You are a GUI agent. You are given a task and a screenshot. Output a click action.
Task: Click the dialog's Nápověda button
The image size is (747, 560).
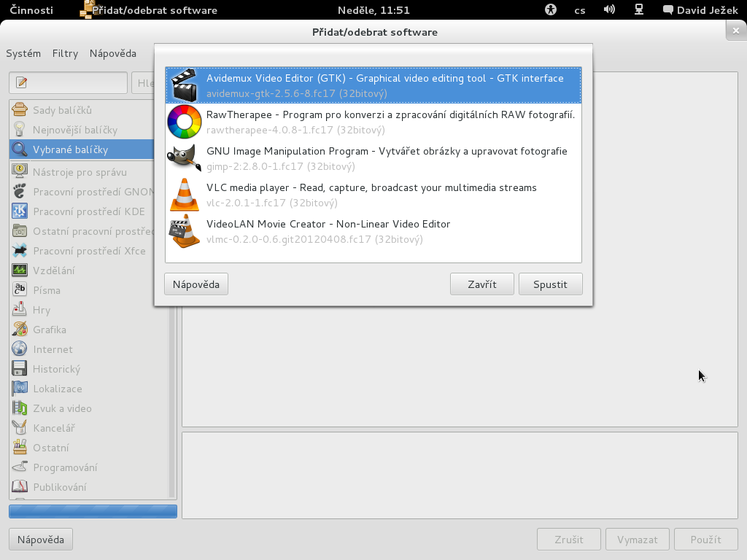tap(196, 284)
